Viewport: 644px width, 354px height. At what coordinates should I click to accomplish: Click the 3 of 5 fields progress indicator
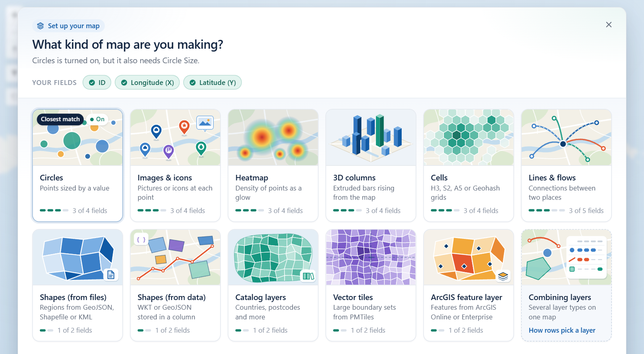566,211
